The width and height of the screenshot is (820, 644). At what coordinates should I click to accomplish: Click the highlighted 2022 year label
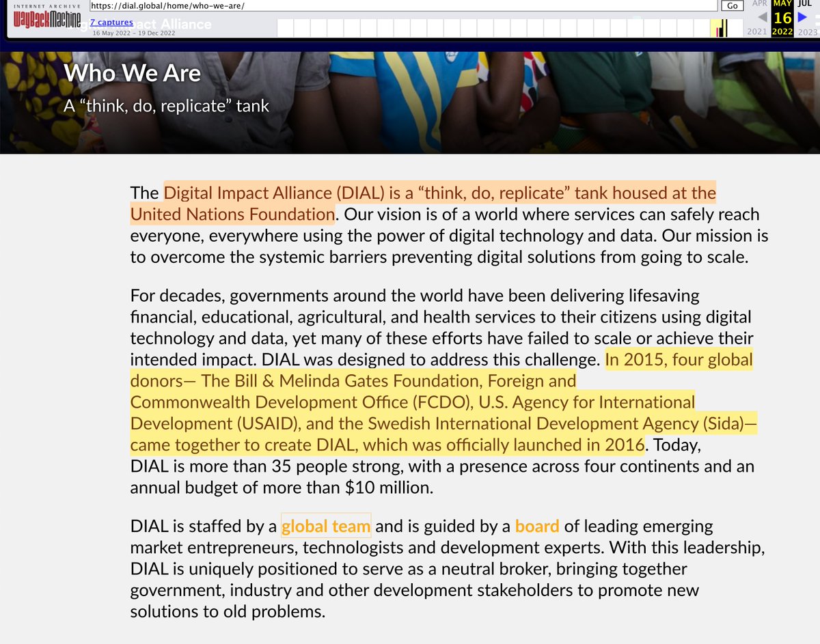[x=782, y=32]
